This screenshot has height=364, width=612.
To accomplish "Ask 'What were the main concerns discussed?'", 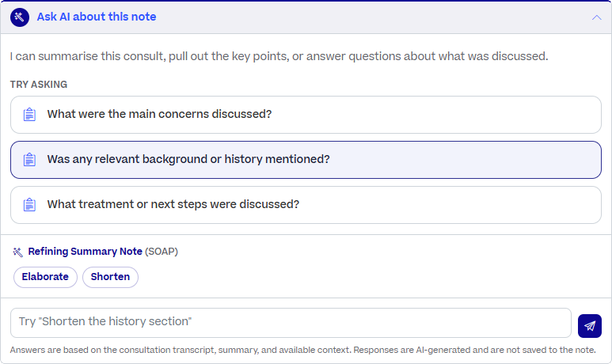I will click(x=306, y=115).
